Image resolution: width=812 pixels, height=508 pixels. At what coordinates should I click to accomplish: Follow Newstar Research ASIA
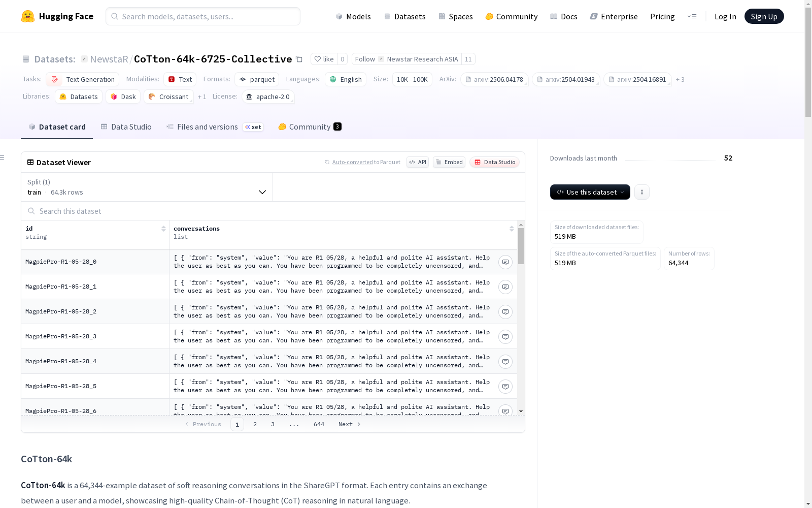point(407,59)
